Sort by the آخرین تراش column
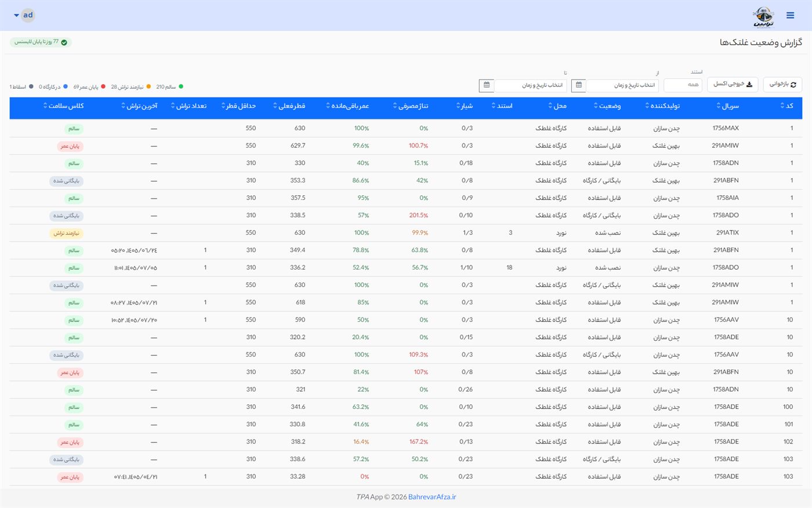This screenshot has width=812, height=508. 139,106
